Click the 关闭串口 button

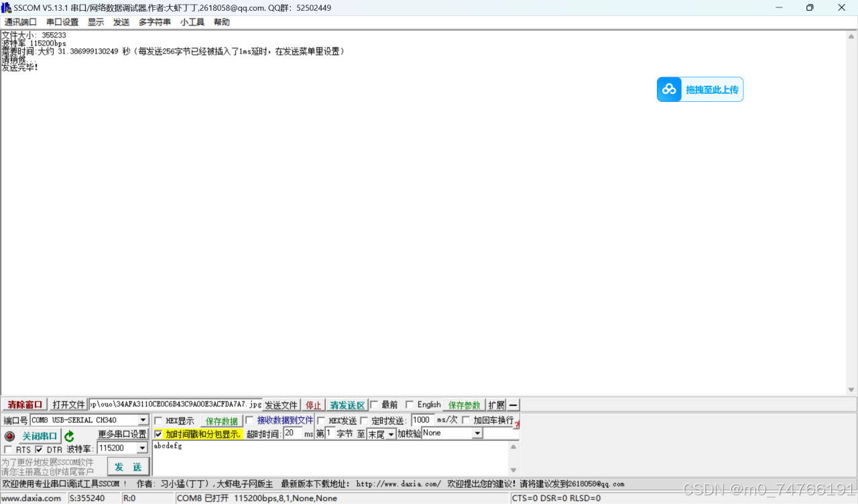pos(40,436)
